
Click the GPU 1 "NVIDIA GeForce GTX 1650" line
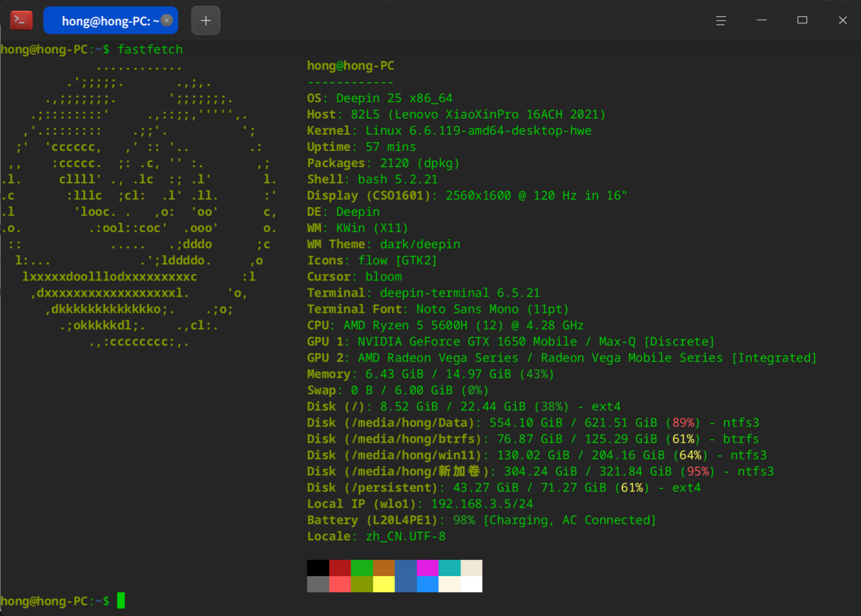point(511,342)
